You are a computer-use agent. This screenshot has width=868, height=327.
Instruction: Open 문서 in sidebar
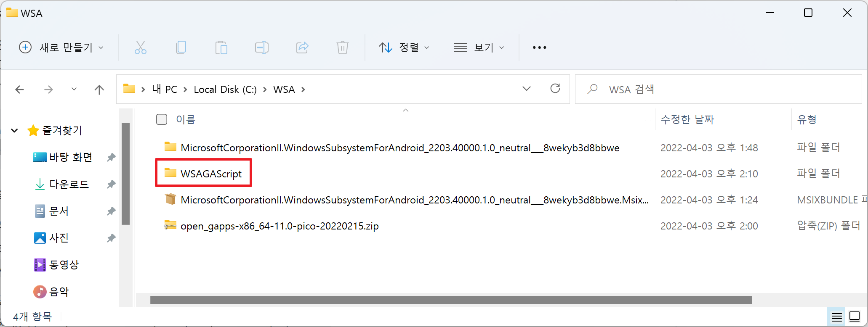point(51,211)
